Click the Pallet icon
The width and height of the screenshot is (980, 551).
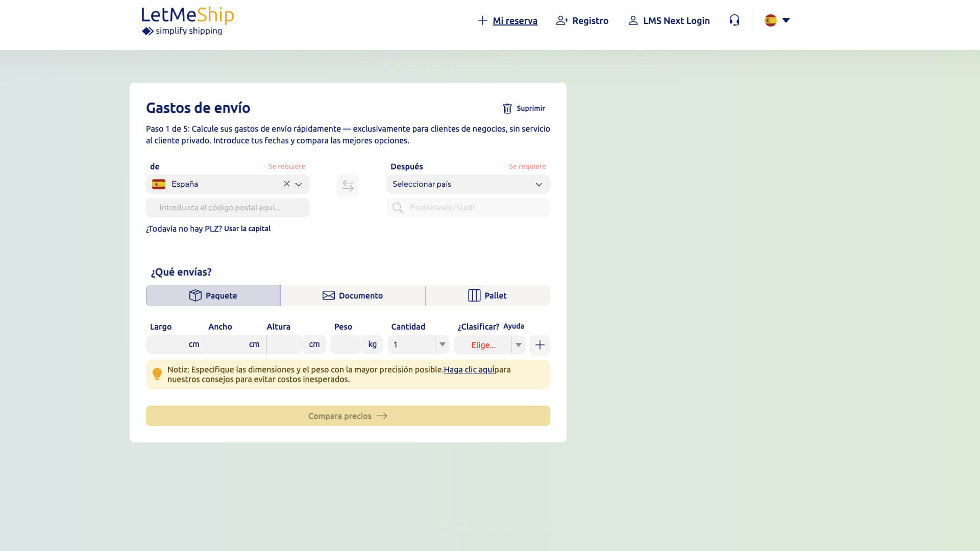[x=474, y=295]
